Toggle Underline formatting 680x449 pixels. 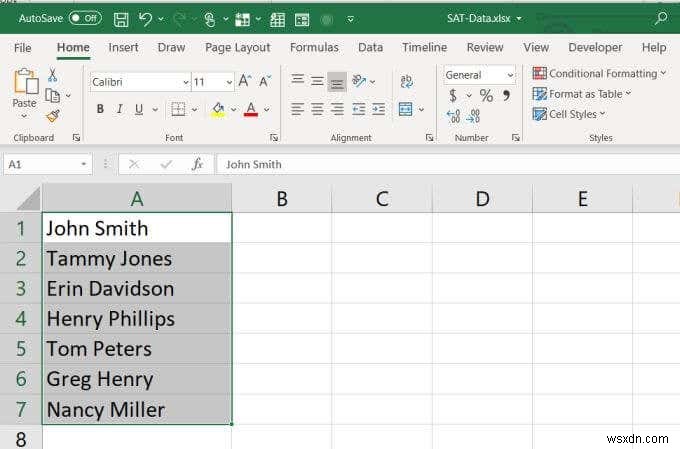139,109
